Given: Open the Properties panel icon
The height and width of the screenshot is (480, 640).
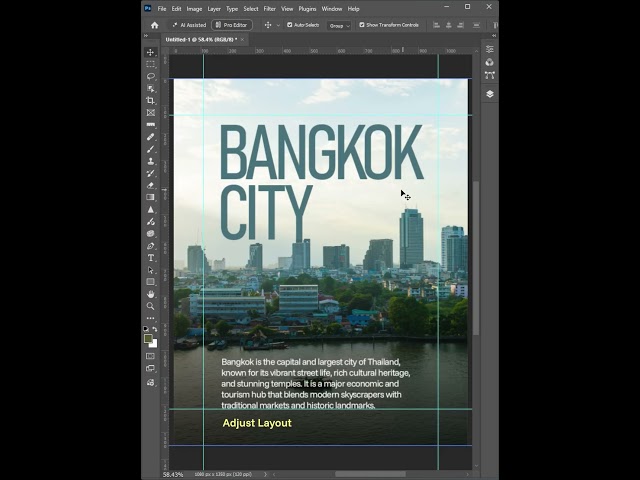Looking at the screenshot, I should pyautogui.click(x=490, y=49).
